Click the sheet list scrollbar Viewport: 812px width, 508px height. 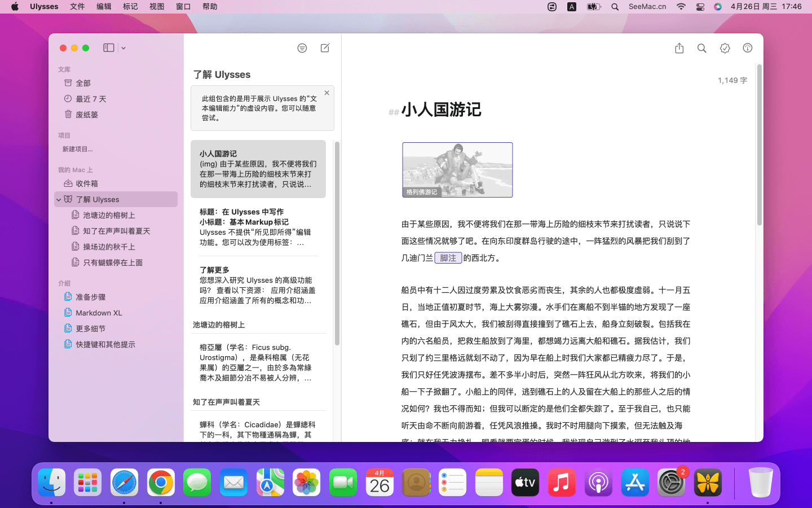pyautogui.click(x=337, y=243)
